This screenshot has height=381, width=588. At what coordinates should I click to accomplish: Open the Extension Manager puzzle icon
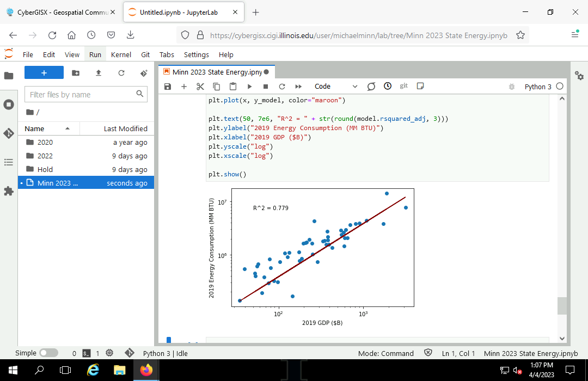click(9, 191)
